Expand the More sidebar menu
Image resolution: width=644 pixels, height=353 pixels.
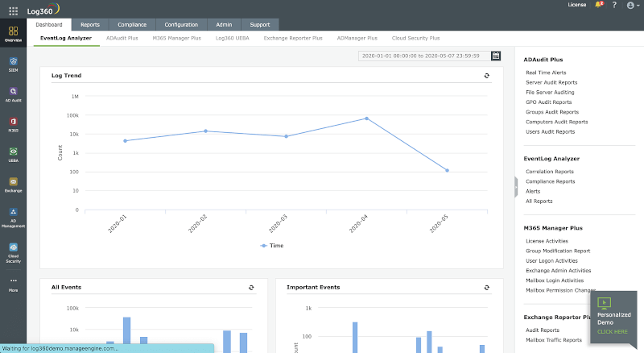click(x=13, y=284)
